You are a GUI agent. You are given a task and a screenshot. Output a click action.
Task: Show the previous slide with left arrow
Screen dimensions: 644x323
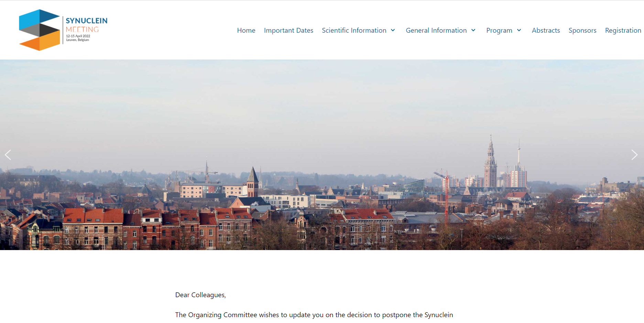8,155
